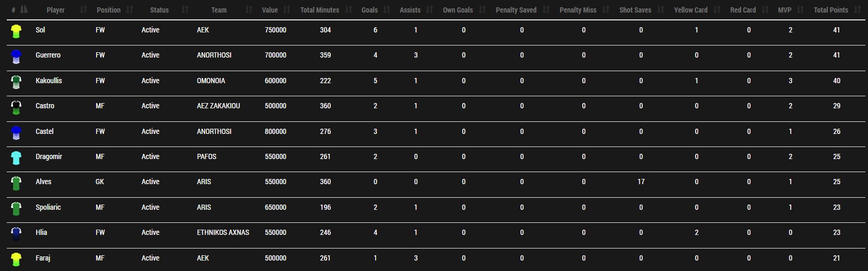
Task: Sort table by Goals column arrows
Action: coord(387,10)
